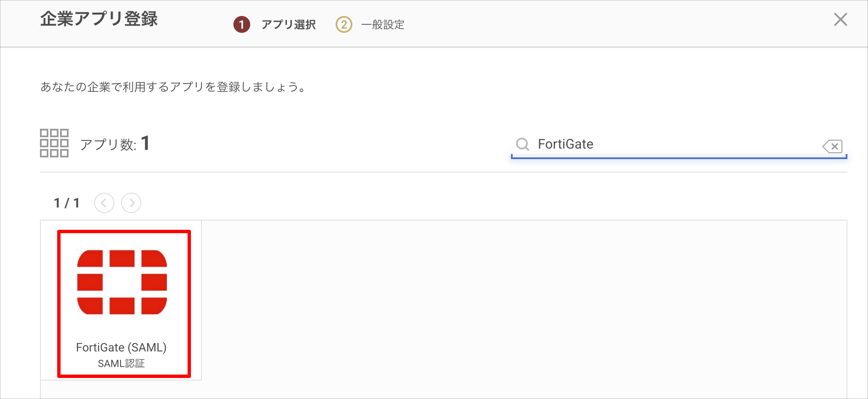The height and width of the screenshot is (399, 868).
Task: Select the FortiGate logo thumbnail
Action: tap(122, 282)
